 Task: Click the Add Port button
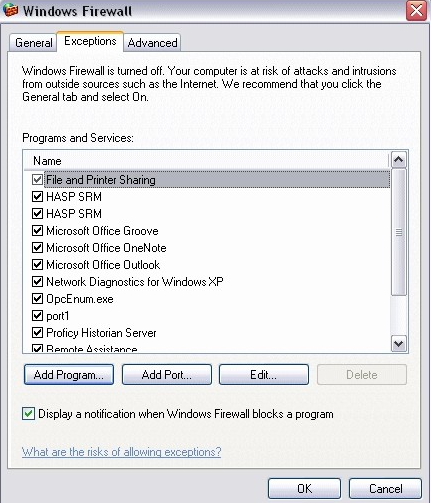(x=167, y=375)
